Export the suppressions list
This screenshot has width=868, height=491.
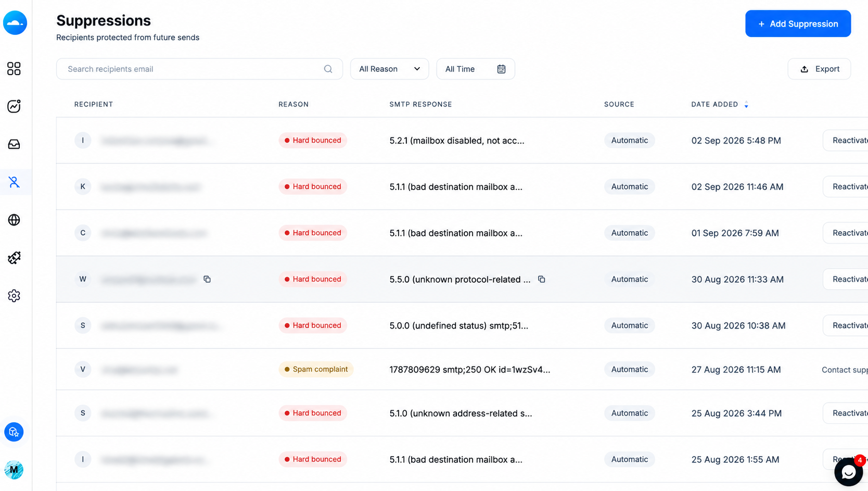[x=819, y=69]
